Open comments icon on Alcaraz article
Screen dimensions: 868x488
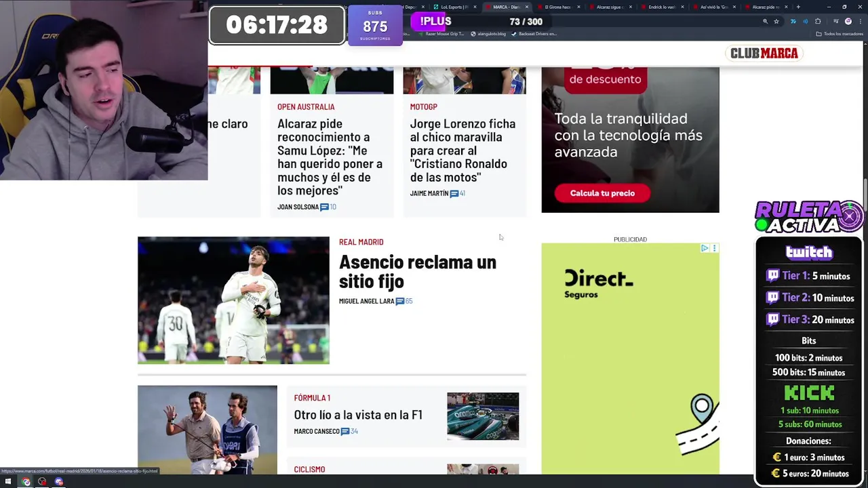(x=324, y=207)
